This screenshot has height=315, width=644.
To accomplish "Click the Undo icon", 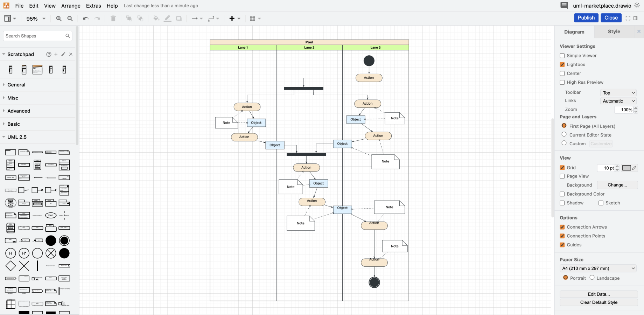I will 85,18.
